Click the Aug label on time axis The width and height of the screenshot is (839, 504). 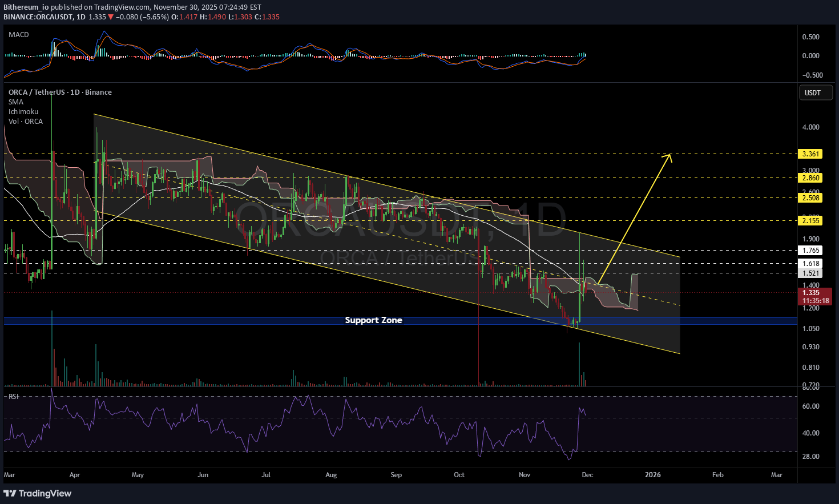(x=331, y=475)
